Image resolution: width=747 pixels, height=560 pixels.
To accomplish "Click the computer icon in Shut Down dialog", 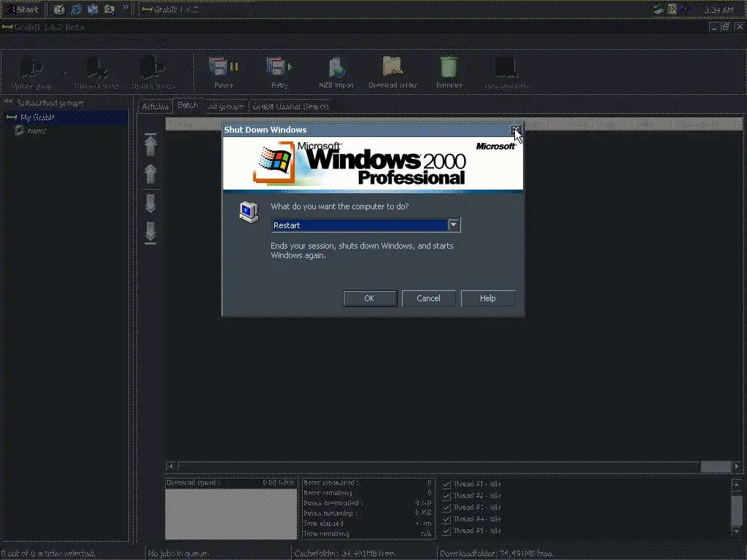I will [249, 212].
